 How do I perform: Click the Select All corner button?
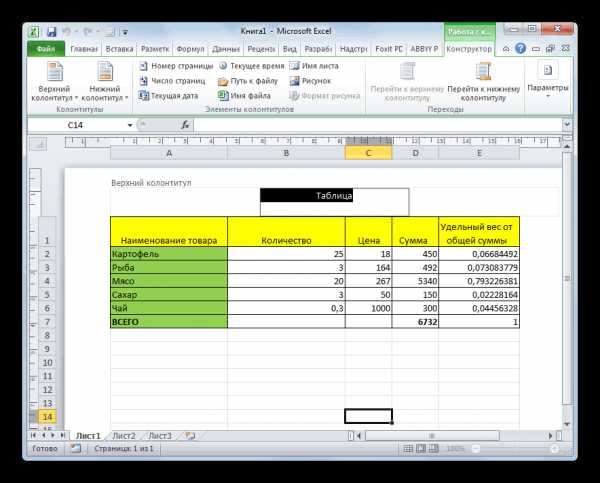[x=38, y=144]
